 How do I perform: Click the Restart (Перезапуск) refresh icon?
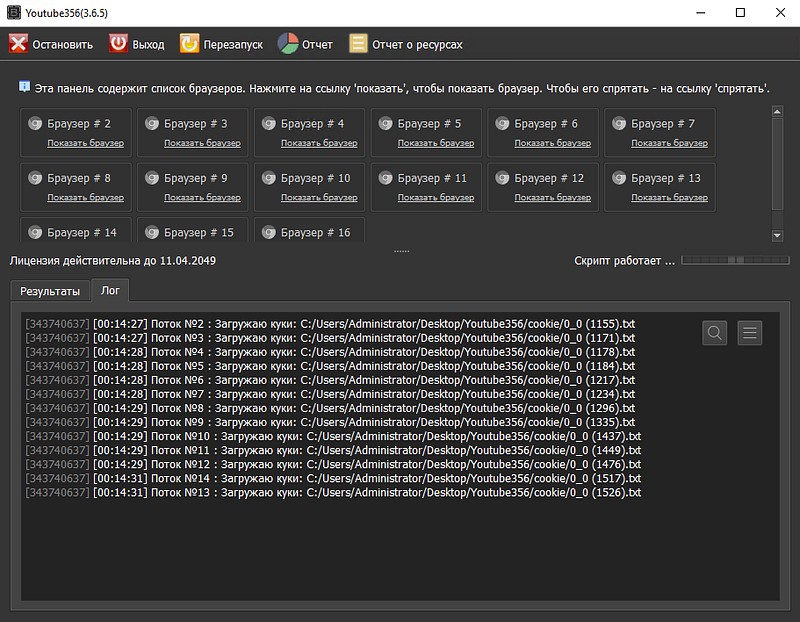click(x=189, y=44)
